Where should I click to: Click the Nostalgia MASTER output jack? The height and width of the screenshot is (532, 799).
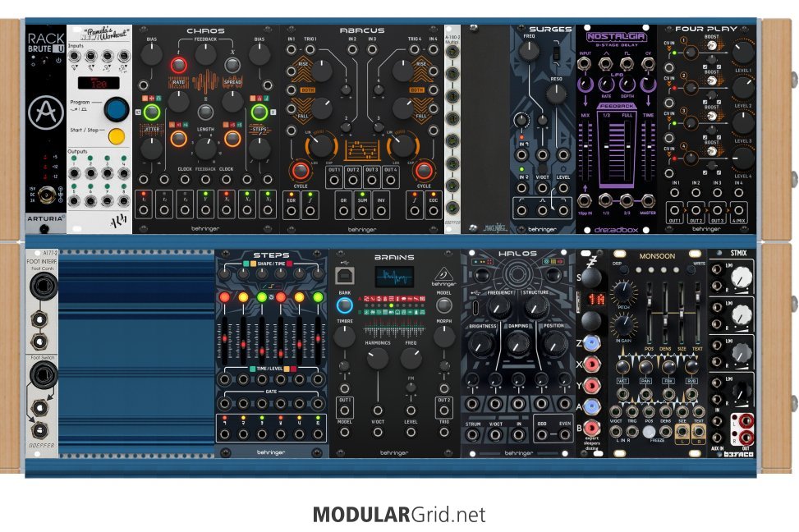tap(648, 200)
